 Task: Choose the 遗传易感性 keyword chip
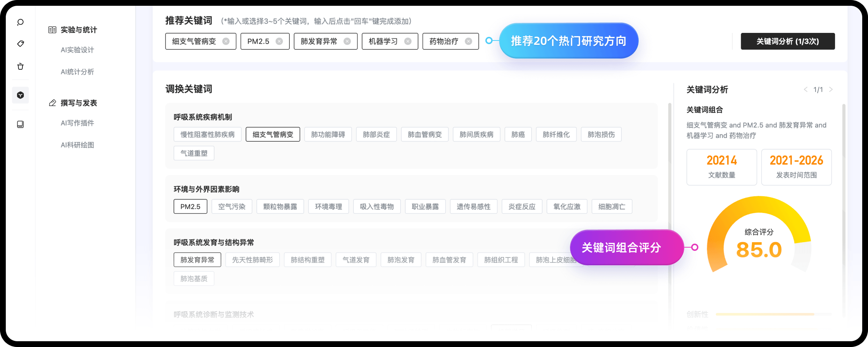coord(474,206)
